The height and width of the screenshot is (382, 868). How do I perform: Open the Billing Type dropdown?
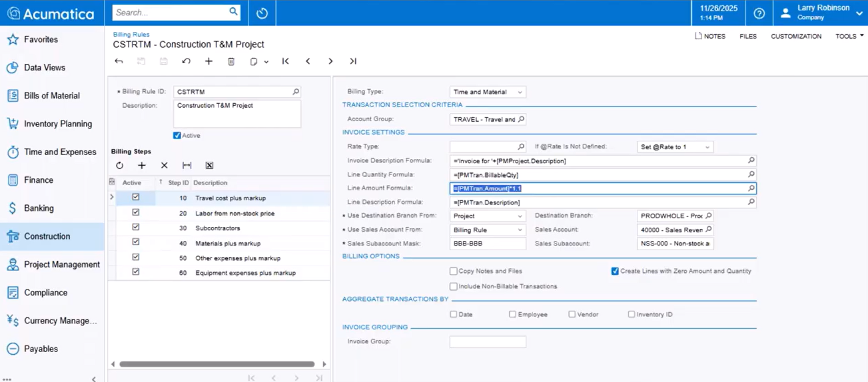point(520,93)
